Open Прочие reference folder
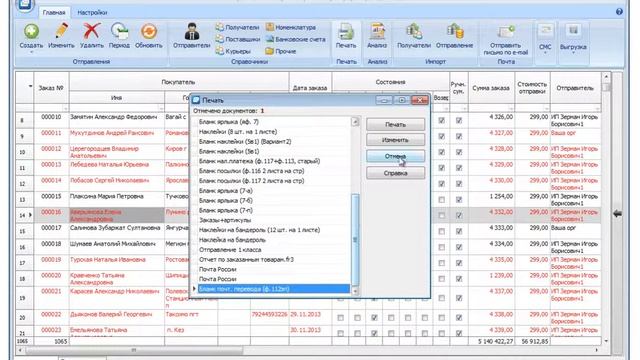This screenshot has width=640, height=360. point(281,51)
